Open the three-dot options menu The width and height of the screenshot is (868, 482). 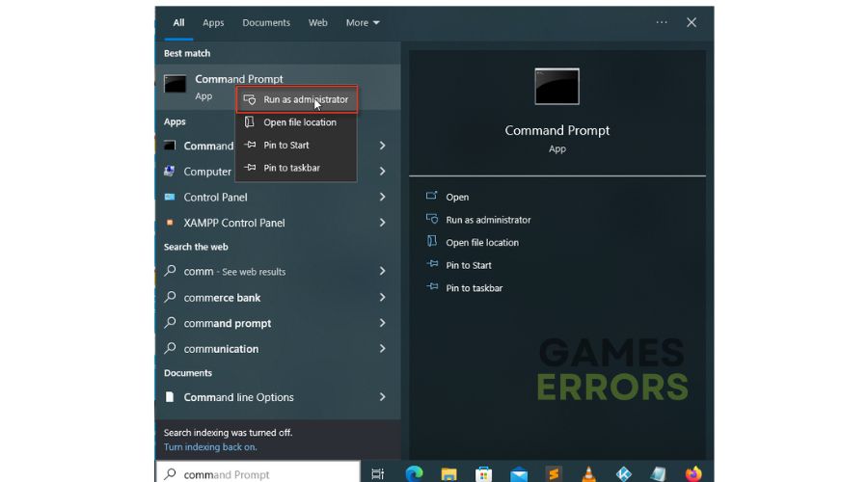pyautogui.click(x=662, y=22)
